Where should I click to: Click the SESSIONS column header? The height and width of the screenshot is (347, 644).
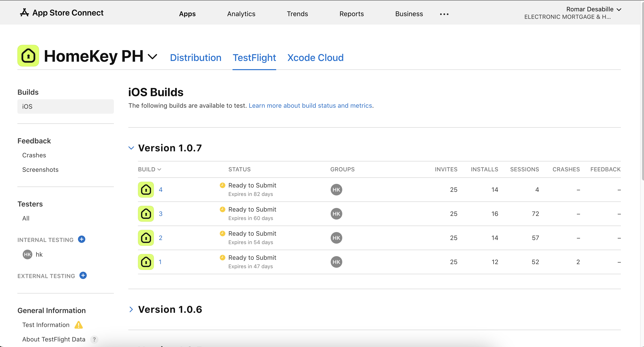point(525,169)
